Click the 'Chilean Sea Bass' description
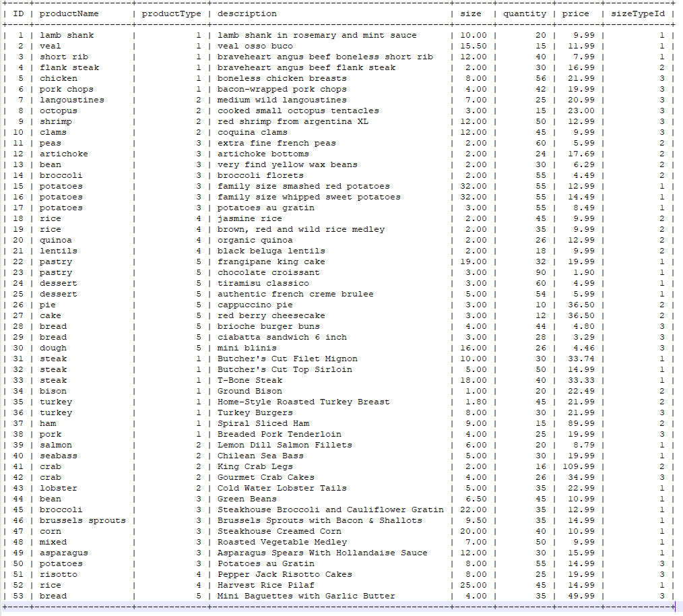 [x=261, y=456]
